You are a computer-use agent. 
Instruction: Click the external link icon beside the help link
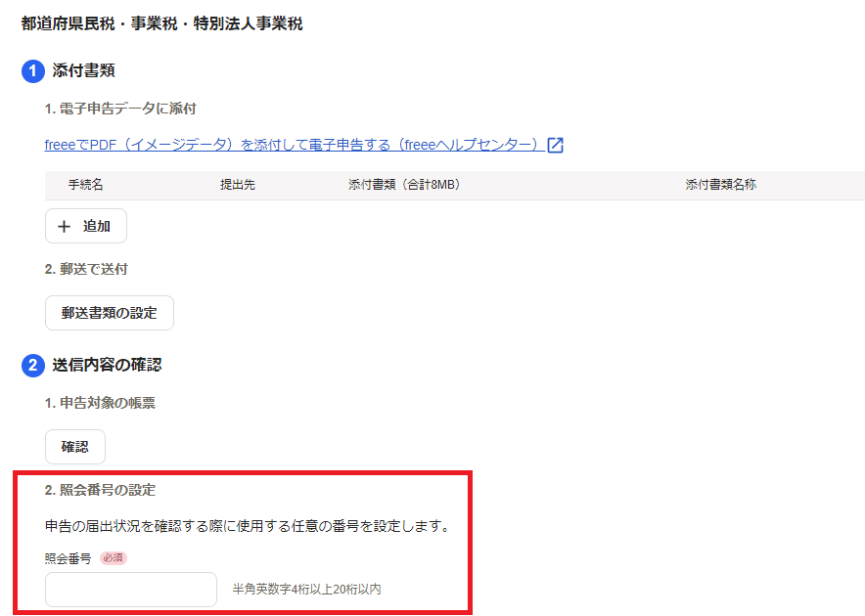pyautogui.click(x=555, y=145)
